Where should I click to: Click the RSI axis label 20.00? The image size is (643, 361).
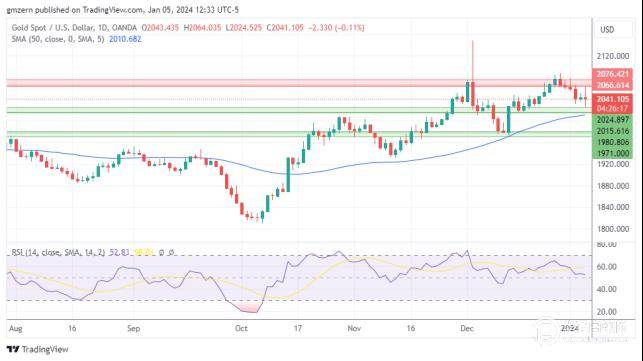(x=607, y=312)
